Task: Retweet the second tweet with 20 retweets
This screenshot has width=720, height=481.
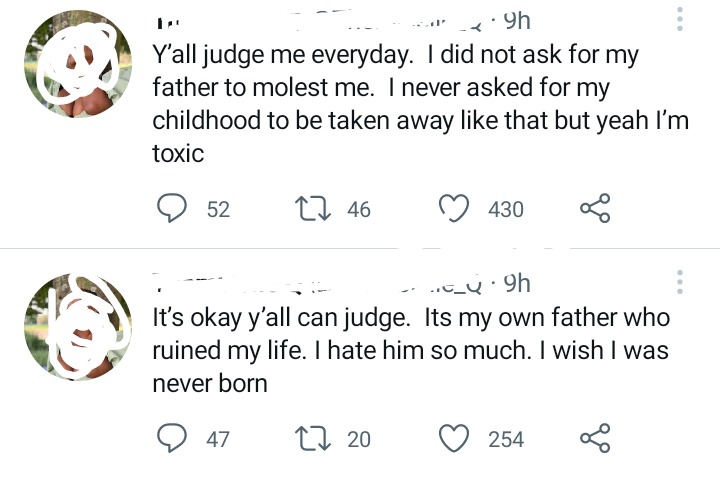Action: (x=313, y=438)
